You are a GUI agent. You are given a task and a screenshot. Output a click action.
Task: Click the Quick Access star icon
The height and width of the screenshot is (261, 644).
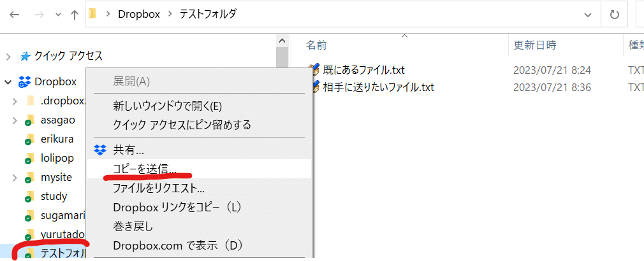click(x=25, y=56)
